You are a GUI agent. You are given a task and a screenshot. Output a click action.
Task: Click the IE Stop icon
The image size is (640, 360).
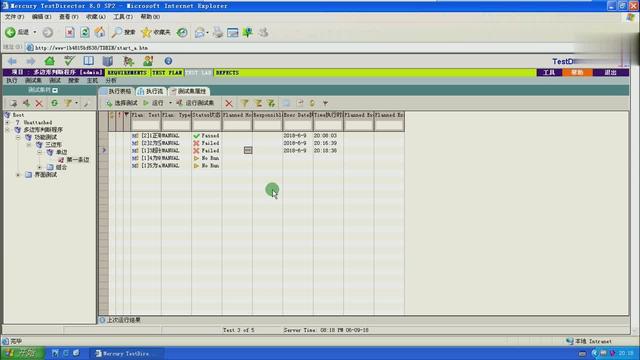pyautogui.click(x=69, y=32)
